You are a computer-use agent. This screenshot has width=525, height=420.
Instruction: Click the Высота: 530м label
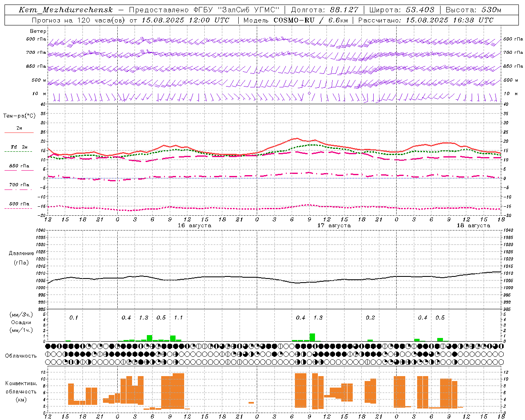[473, 10]
